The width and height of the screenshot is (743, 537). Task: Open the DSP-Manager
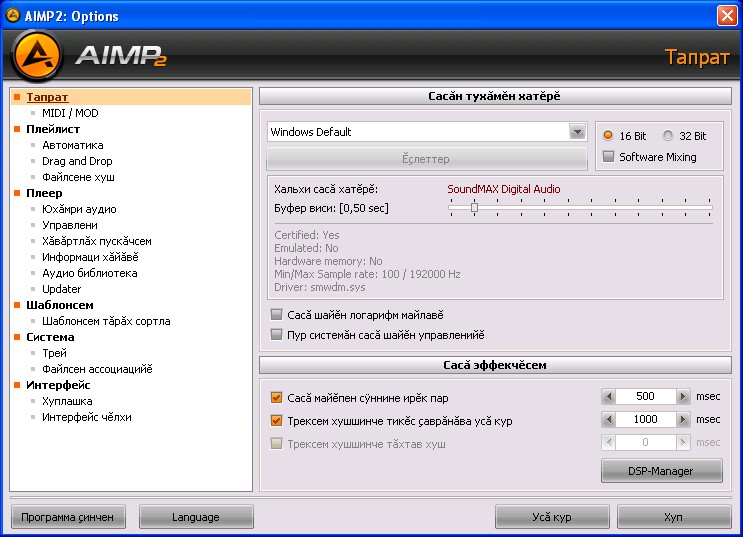pyautogui.click(x=661, y=471)
